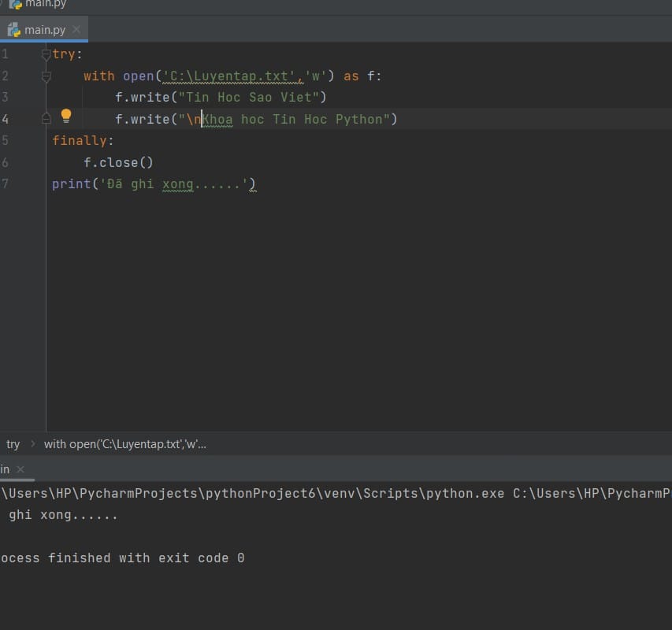Click the 'as' keyword on line 2
The image size is (672, 630).
(351, 76)
